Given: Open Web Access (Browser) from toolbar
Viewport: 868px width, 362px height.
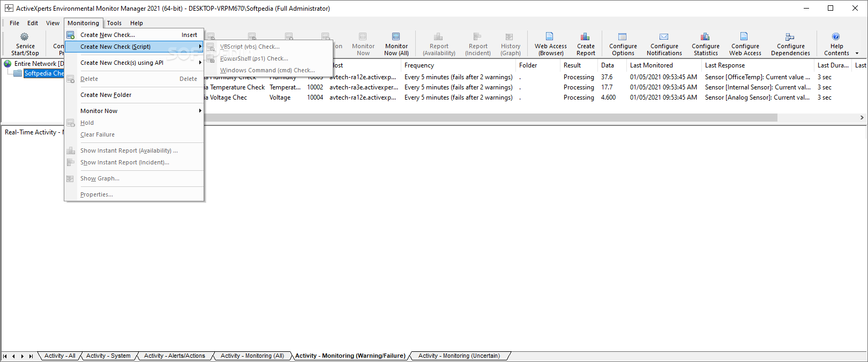Looking at the screenshot, I should pyautogui.click(x=550, y=36).
